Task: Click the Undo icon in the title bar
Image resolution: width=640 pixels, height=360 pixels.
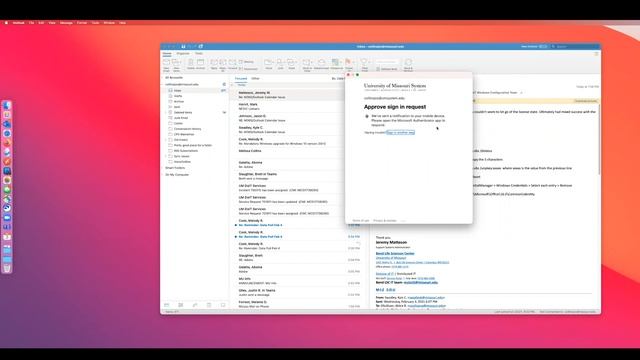Action: pyautogui.click(x=190, y=47)
